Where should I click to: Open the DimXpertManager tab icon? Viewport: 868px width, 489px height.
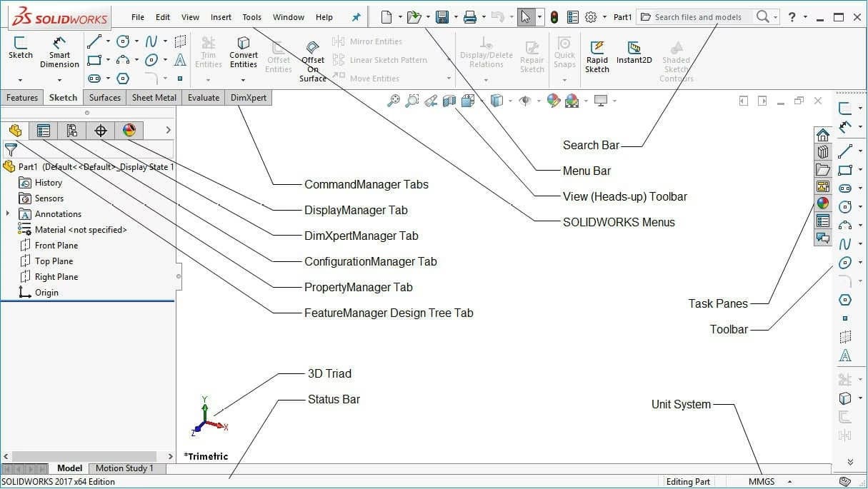coord(101,130)
